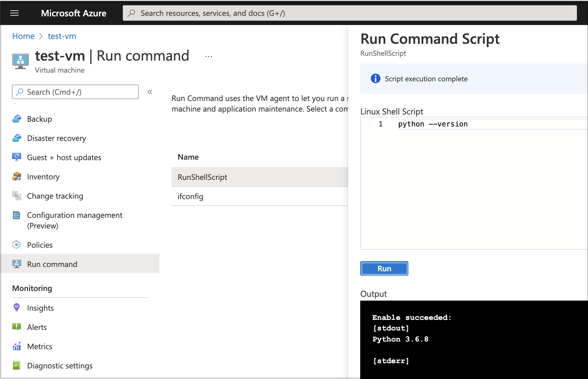
Task: Open Inventory menu item
Action: point(43,177)
